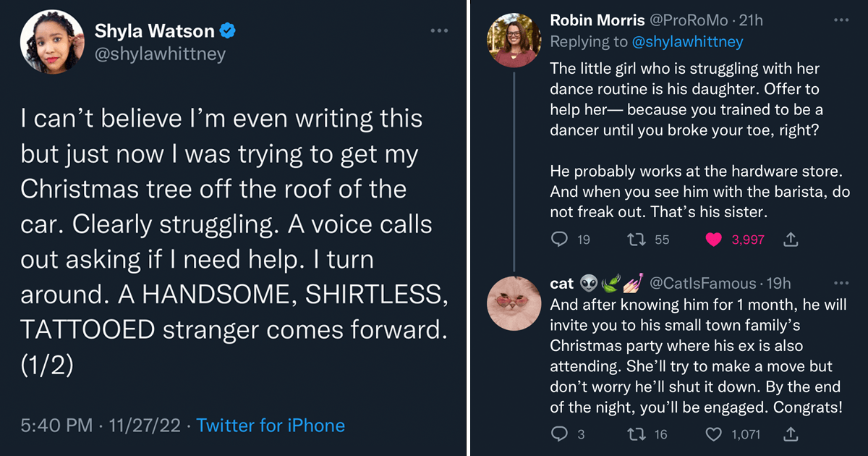View Shyla Watson's profile picture
868x456 pixels.
click(49, 42)
